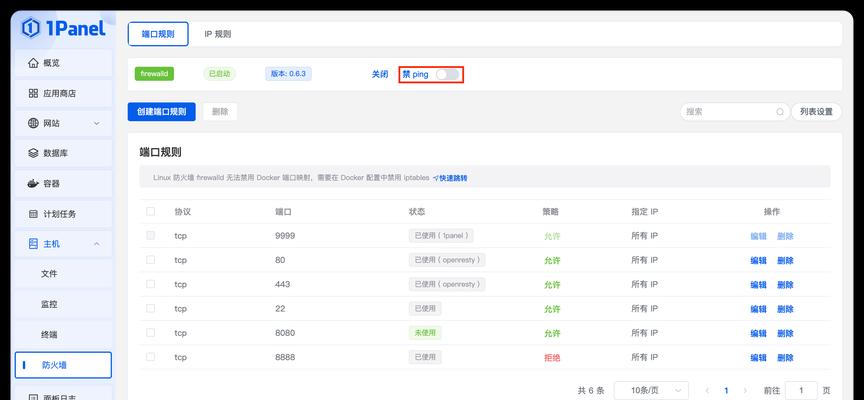
Task: Click the 策略 column header
Action: tap(550, 212)
